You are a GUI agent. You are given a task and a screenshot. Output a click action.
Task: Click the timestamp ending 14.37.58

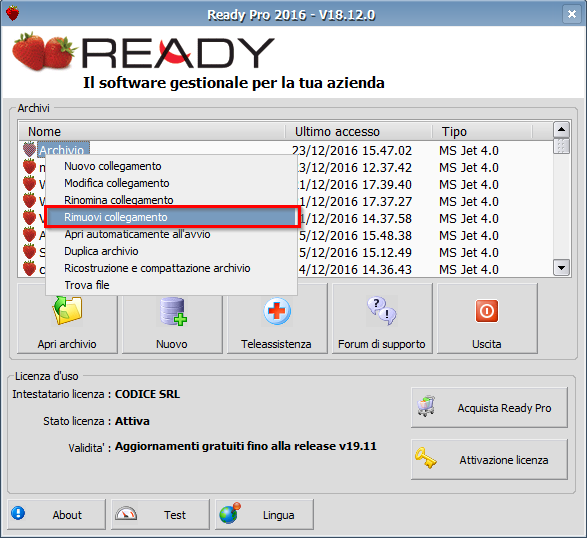click(x=356, y=218)
